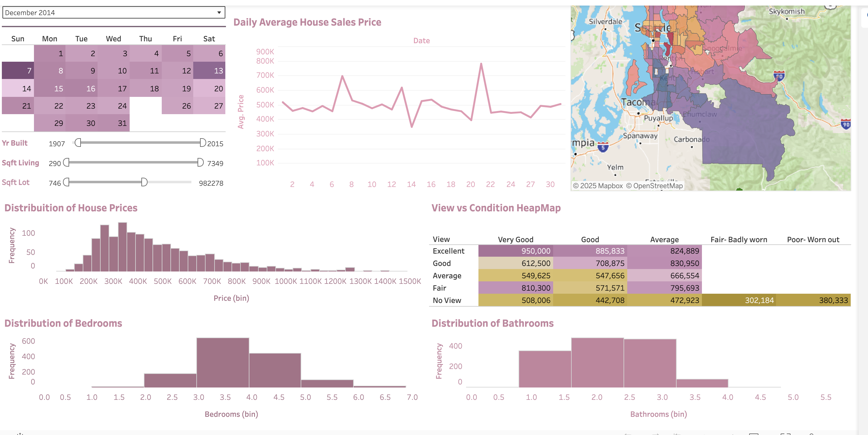Click the heatmap cell showing 810,300

click(515, 288)
